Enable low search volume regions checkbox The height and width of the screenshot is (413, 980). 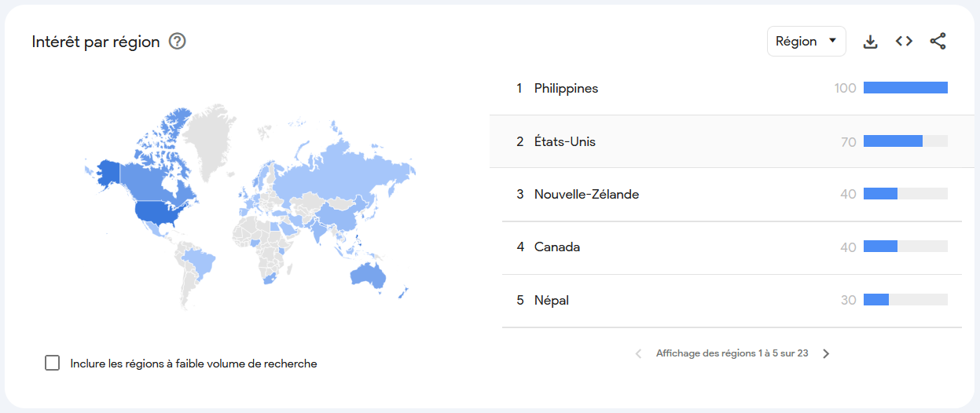pyautogui.click(x=53, y=363)
